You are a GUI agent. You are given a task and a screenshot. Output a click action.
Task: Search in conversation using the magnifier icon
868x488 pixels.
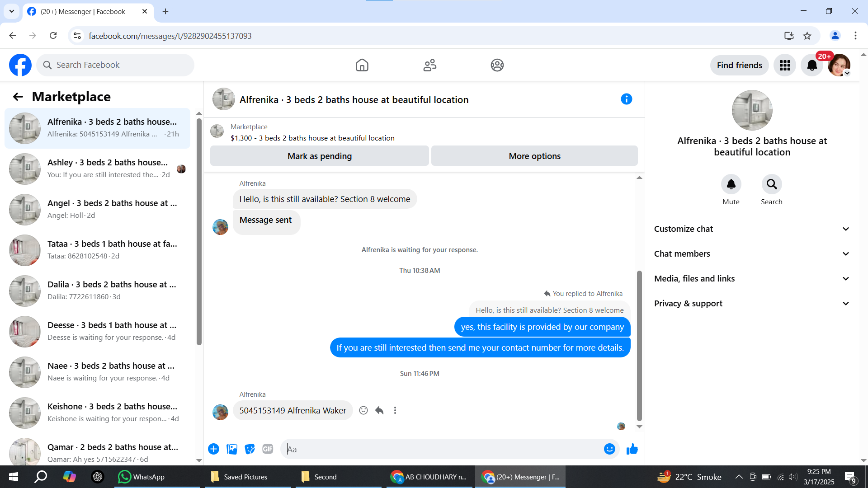point(772,184)
